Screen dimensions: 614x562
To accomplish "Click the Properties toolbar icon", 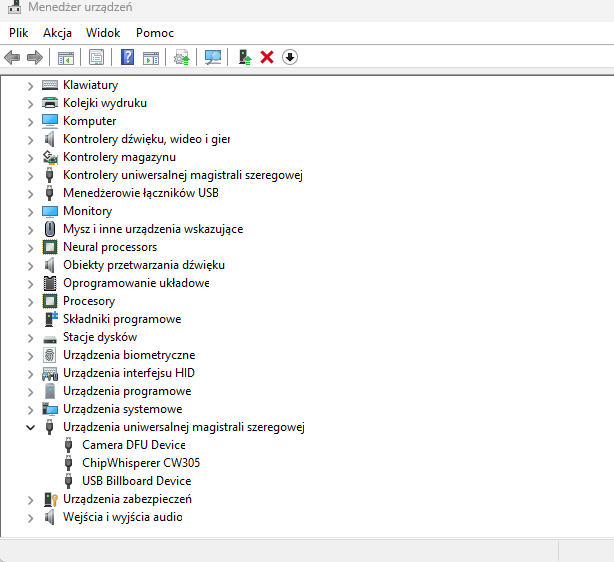I will point(96,57).
